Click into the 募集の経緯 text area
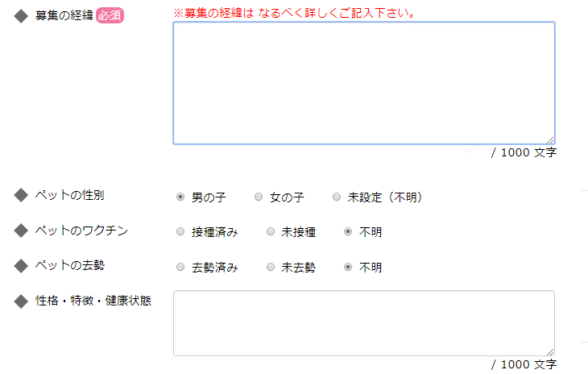Screen dimensions: 588x374 click(363, 83)
